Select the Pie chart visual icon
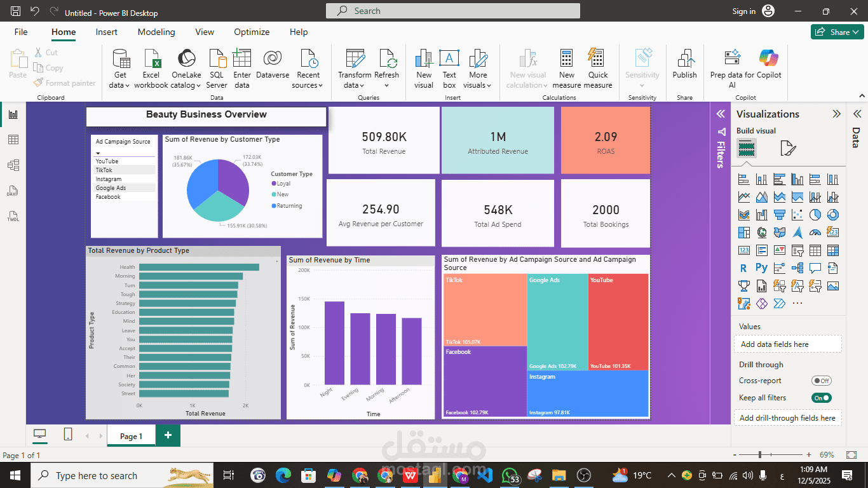 coord(815,215)
